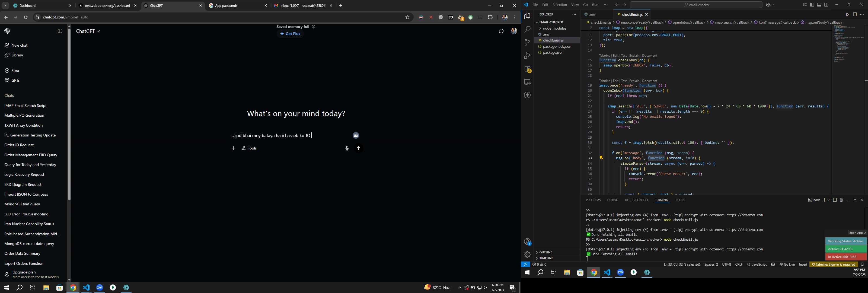Click Get Plus button
Viewport: 868px width, 293px height.
290,34
